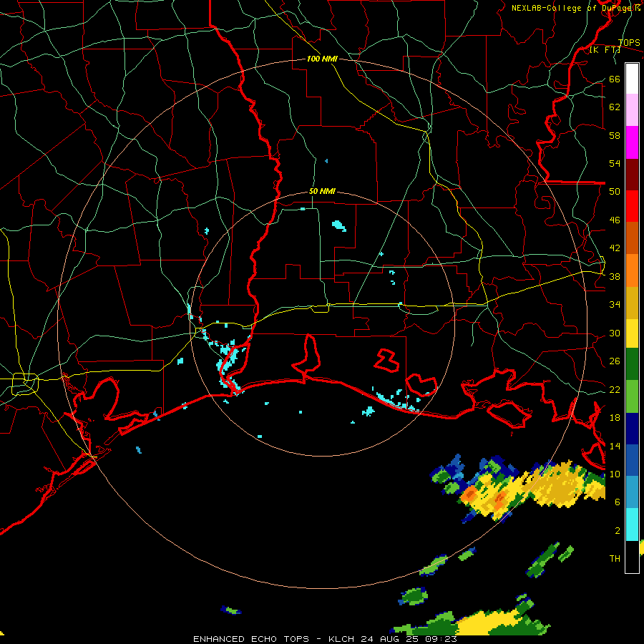644x644 pixels.
Task: Click the 10 value on the scale
Action: [615, 474]
